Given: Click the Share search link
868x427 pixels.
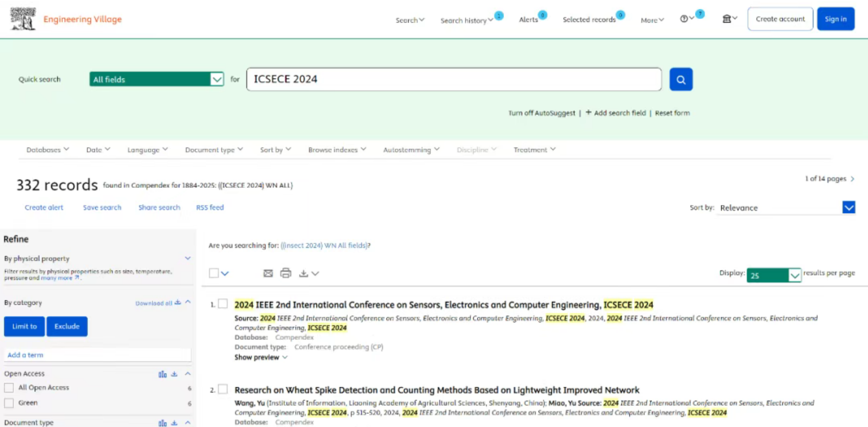Looking at the screenshot, I should pyautogui.click(x=159, y=207).
